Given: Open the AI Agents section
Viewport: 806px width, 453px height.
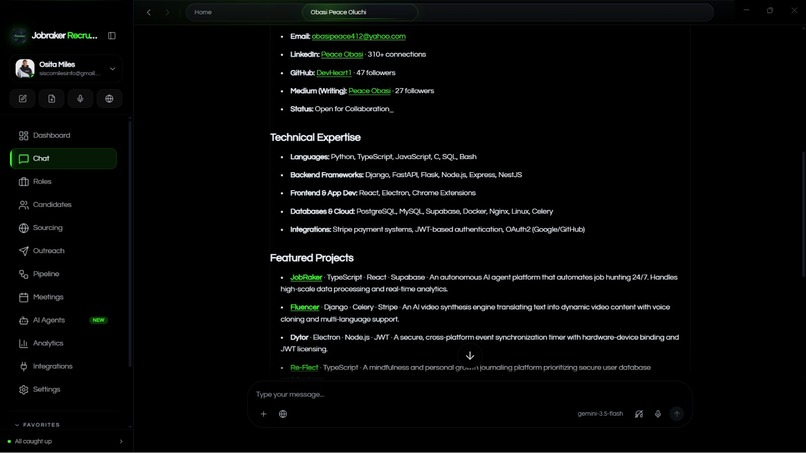Looking at the screenshot, I should pos(63,320).
